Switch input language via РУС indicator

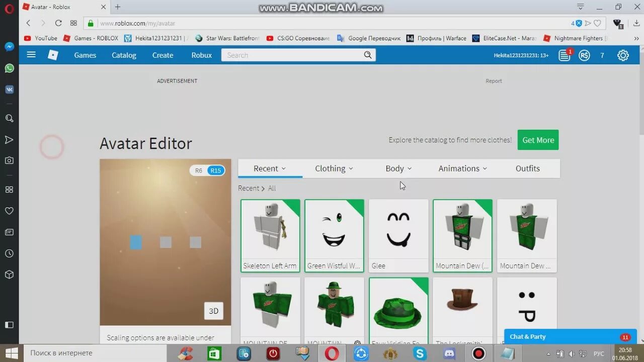point(599,353)
